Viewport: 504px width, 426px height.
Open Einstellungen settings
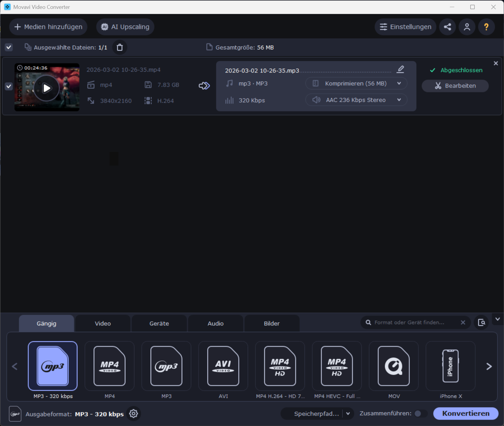pos(405,27)
